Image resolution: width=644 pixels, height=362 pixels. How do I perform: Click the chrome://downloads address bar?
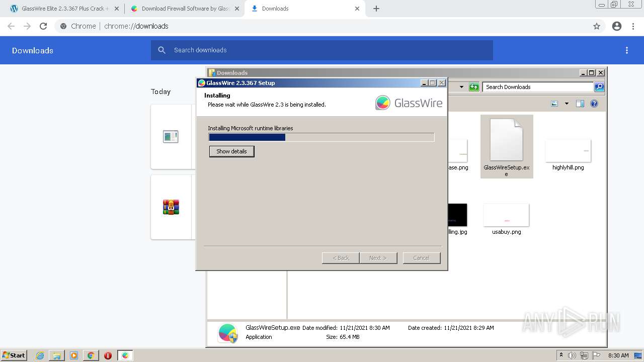[322, 26]
